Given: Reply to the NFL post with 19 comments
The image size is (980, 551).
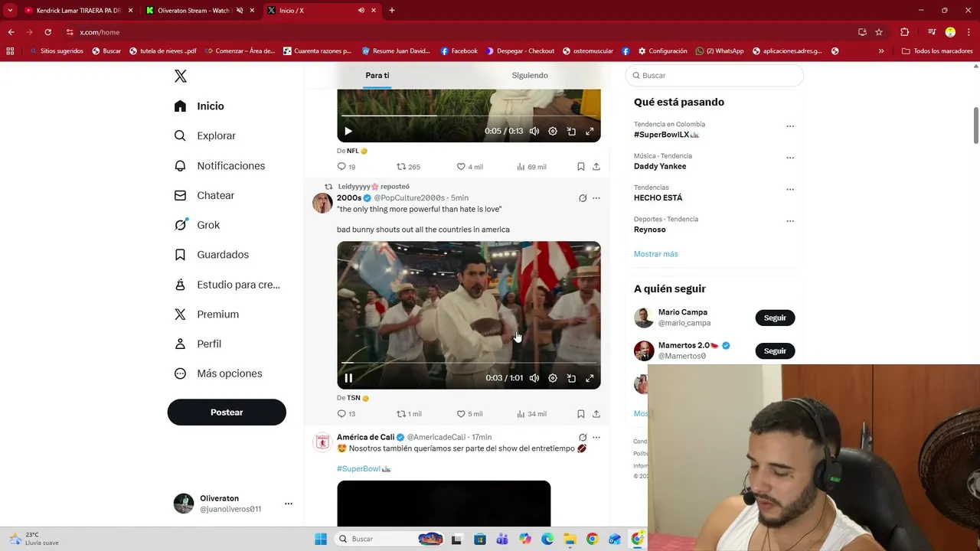Looking at the screenshot, I should (346, 167).
